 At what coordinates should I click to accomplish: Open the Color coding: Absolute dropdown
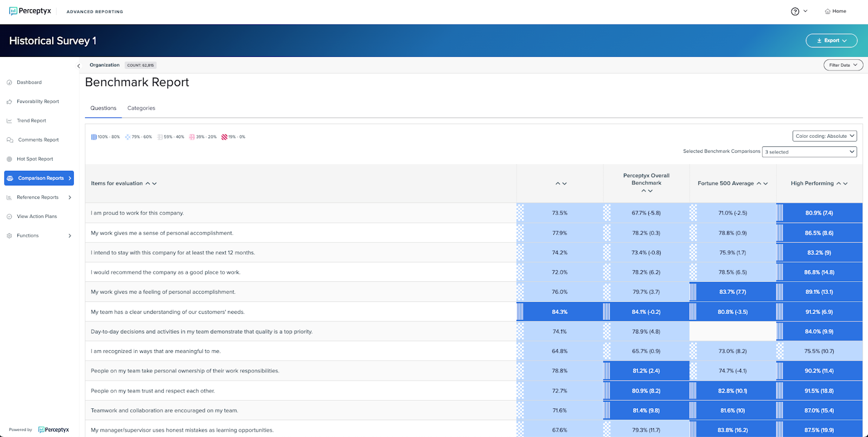tap(825, 136)
